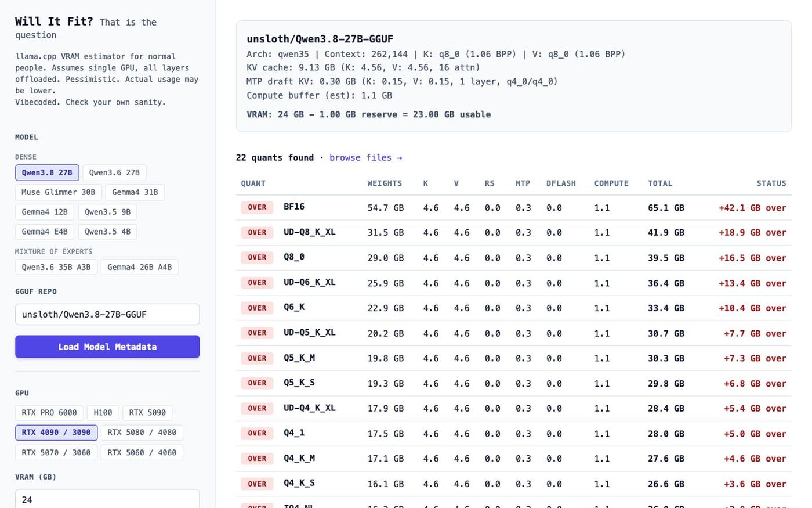Choose Qwen3.6 35B A3B mixture model
This screenshot has height=508, width=812.
[56, 267]
